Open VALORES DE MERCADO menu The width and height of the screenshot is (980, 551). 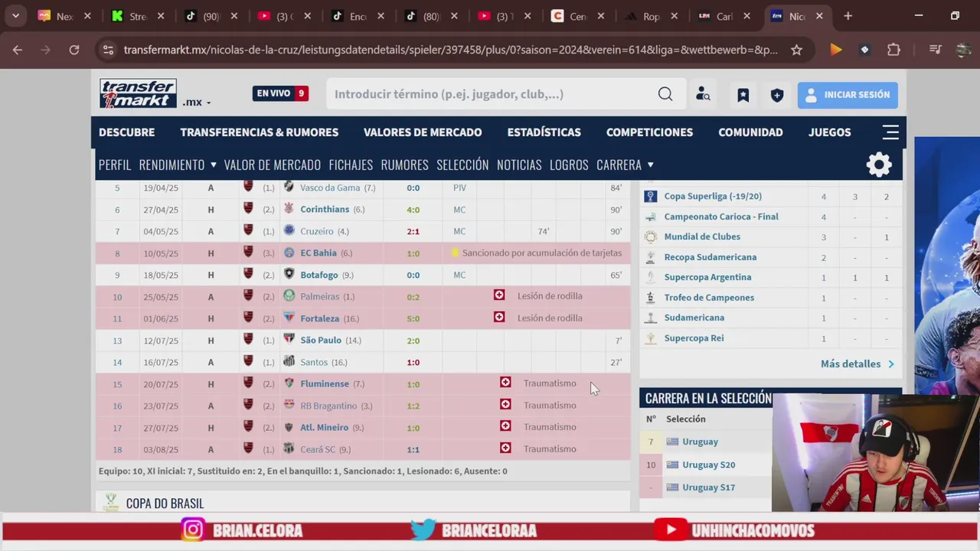(423, 132)
